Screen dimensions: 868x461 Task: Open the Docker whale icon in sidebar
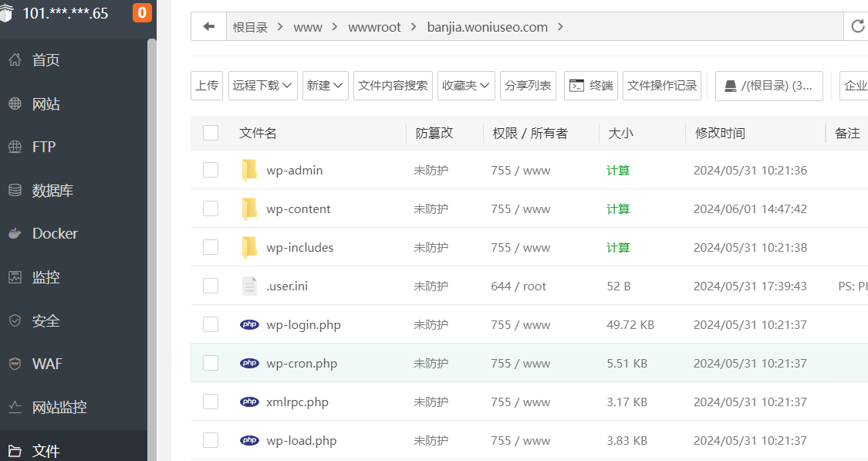click(15, 233)
